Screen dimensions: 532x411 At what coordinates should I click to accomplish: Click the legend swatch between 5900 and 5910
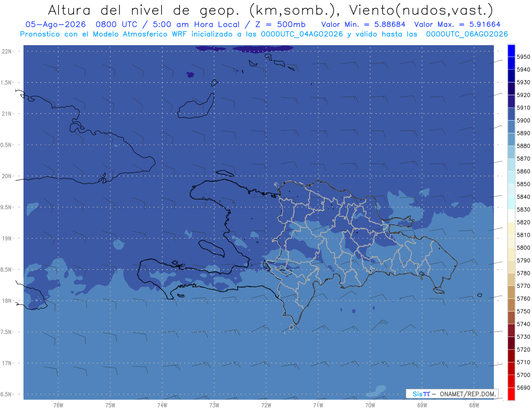click(x=511, y=114)
